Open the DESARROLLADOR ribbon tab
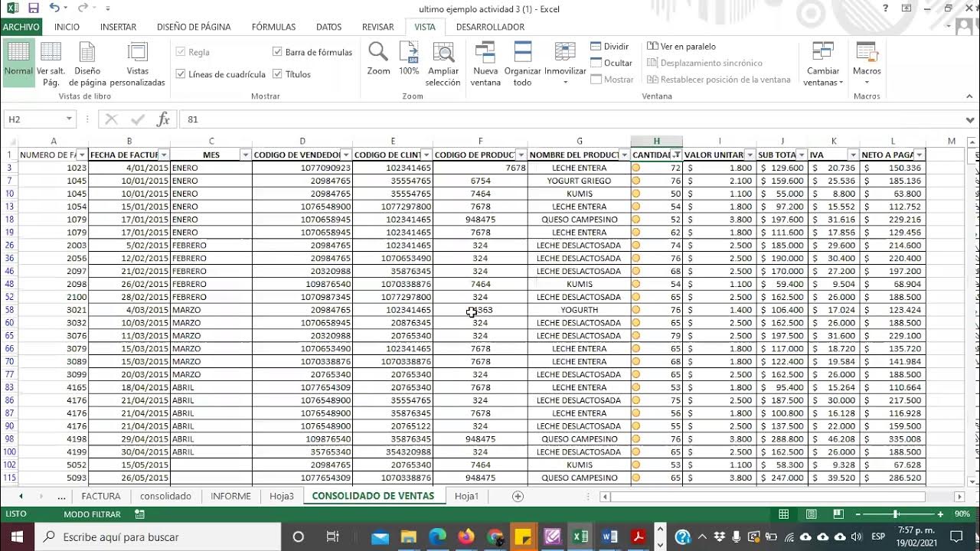Screen dimensions: 980x551 pos(490,27)
